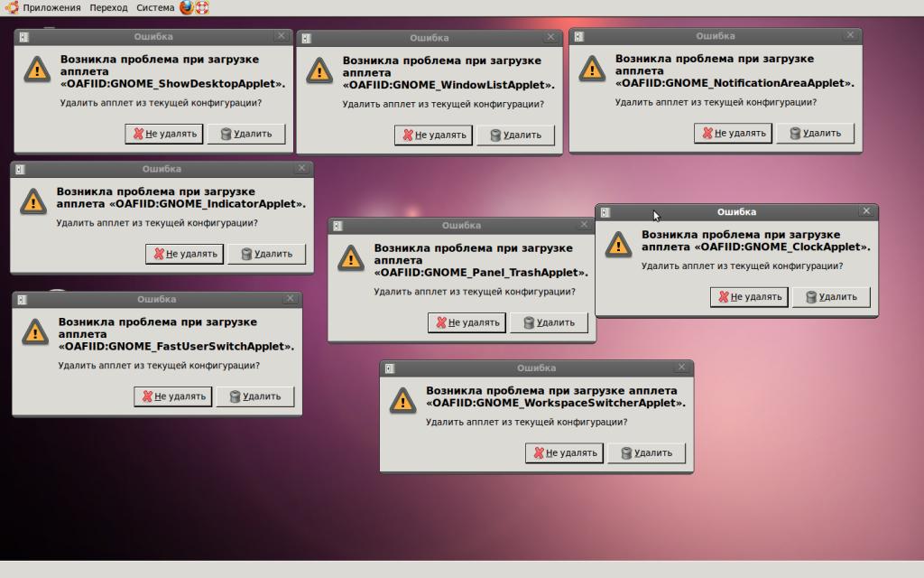Click Не удалять in WindowListApplet dialog
Viewport: 924px width, 578px height.
[x=433, y=135]
